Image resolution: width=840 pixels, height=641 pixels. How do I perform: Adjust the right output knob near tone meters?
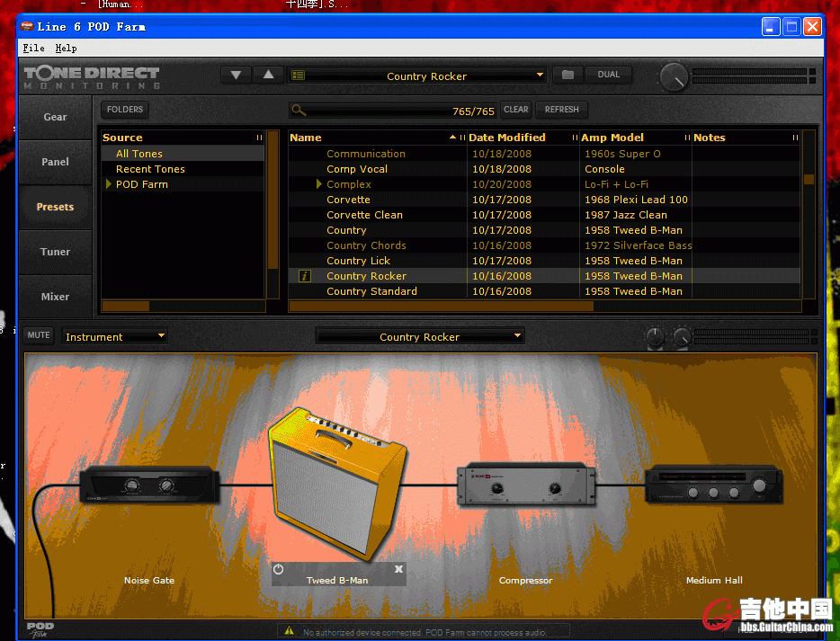click(x=682, y=337)
